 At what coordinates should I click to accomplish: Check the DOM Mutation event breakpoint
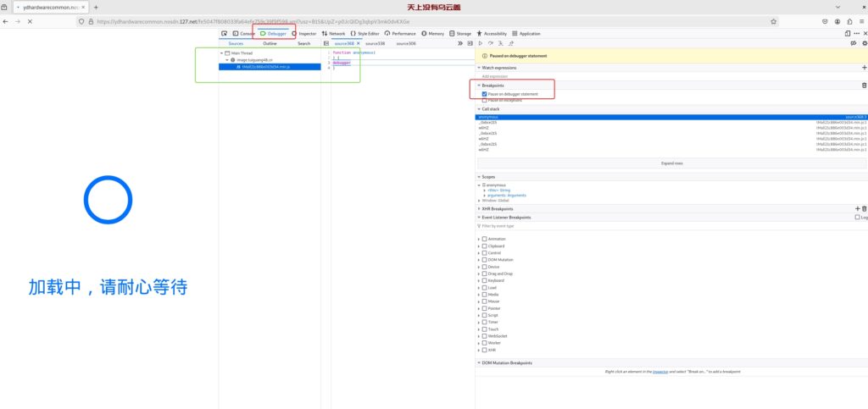pos(484,260)
